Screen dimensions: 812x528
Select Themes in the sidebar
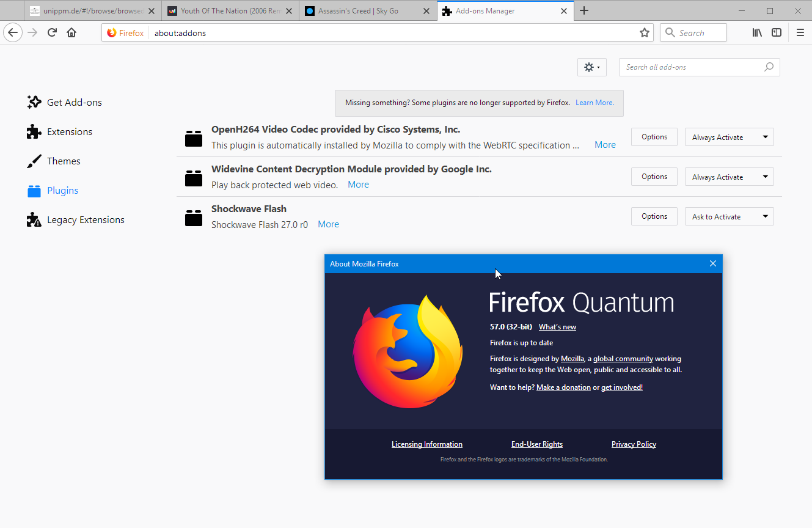pyautogui.click(x=54, y=161)
